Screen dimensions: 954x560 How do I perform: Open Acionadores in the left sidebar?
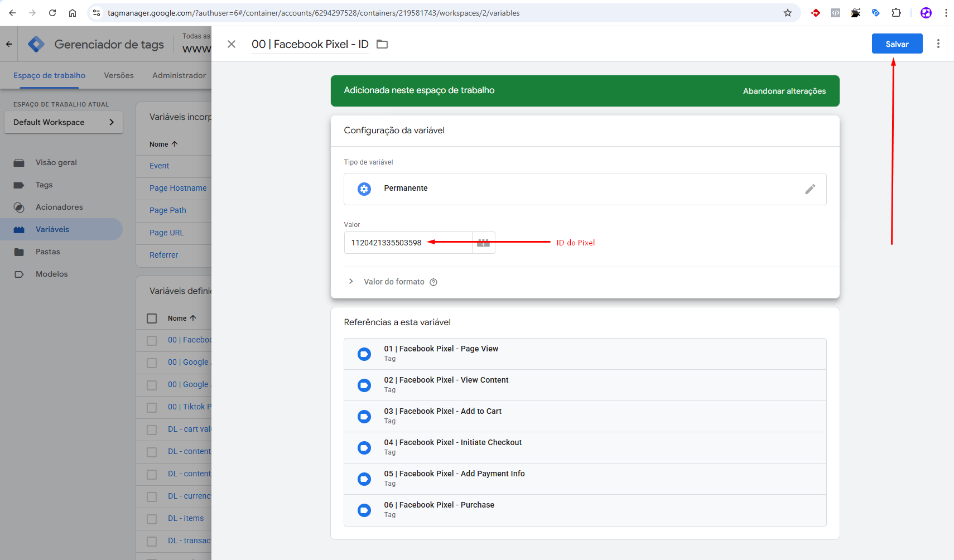tap(59, 207)
